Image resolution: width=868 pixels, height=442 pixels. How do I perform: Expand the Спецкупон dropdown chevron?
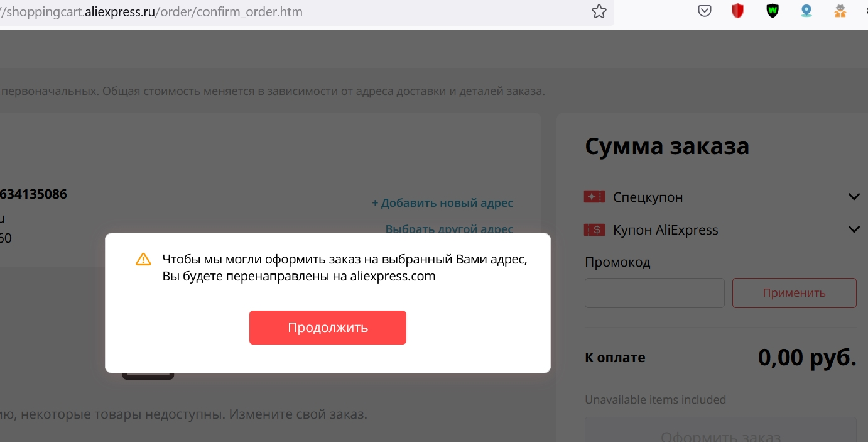click(854, 197)
